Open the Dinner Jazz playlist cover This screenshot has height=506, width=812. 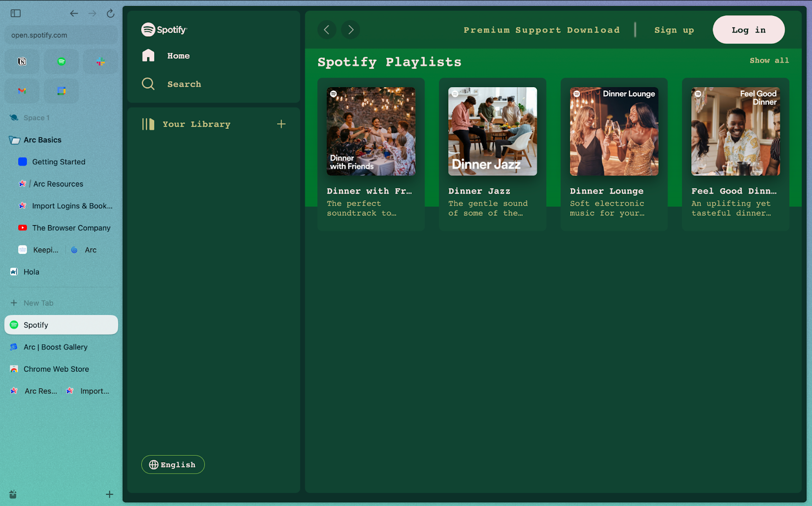click(x=492, y=131)
